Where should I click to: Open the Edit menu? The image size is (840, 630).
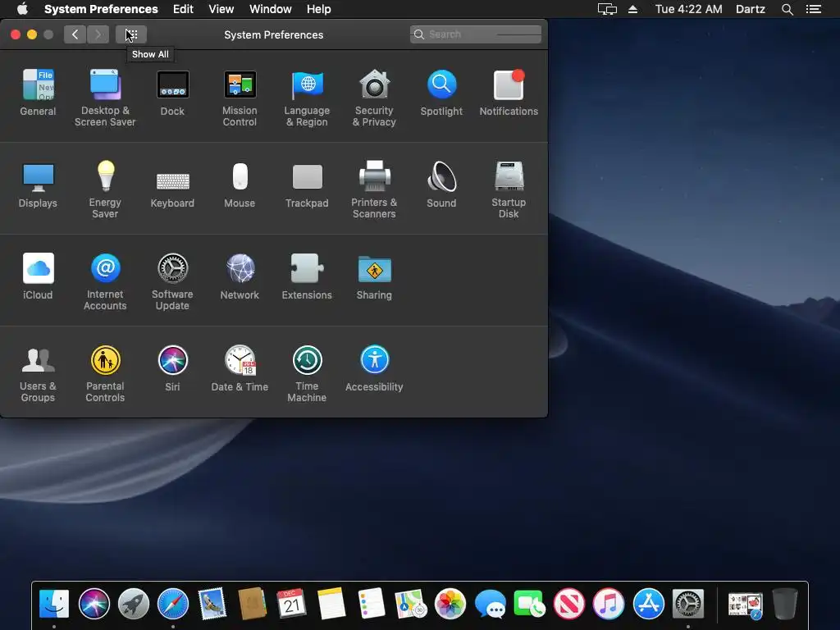pos(183,9)
